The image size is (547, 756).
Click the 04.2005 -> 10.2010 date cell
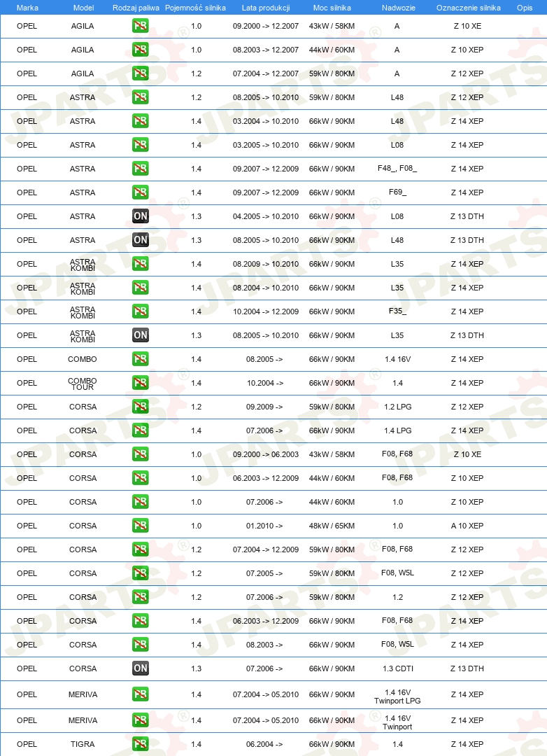tap(266, 216)
